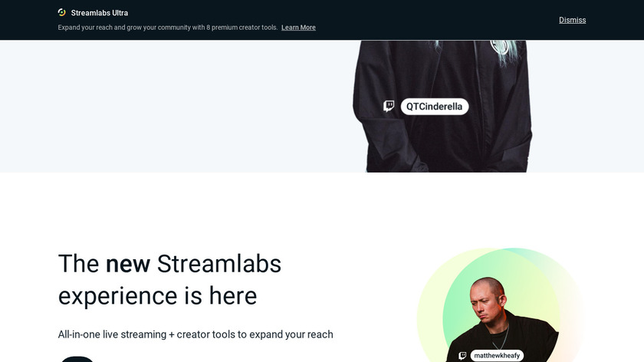Screen dimensions: 644x362
Task: Click the "Expand your reach" banner description
Action: pos(168,28)
